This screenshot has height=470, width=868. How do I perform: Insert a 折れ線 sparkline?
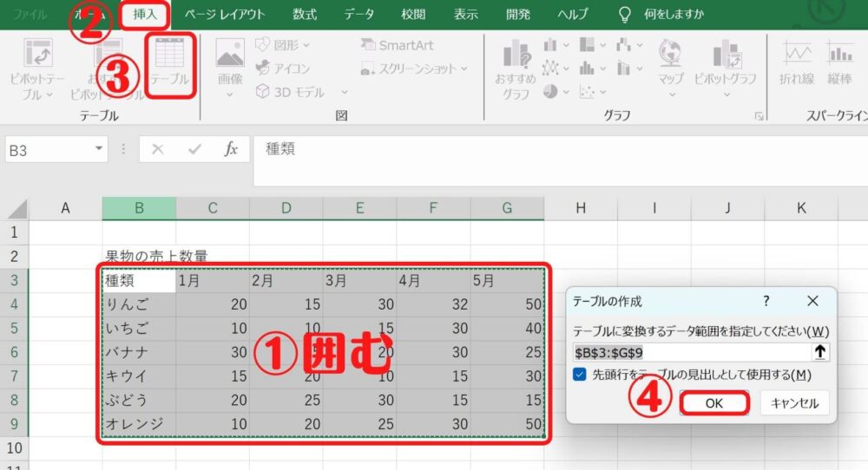797,62
